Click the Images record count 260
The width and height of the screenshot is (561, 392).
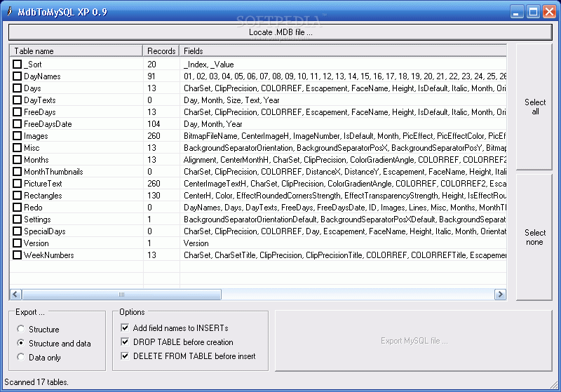[x=154, y=136]
